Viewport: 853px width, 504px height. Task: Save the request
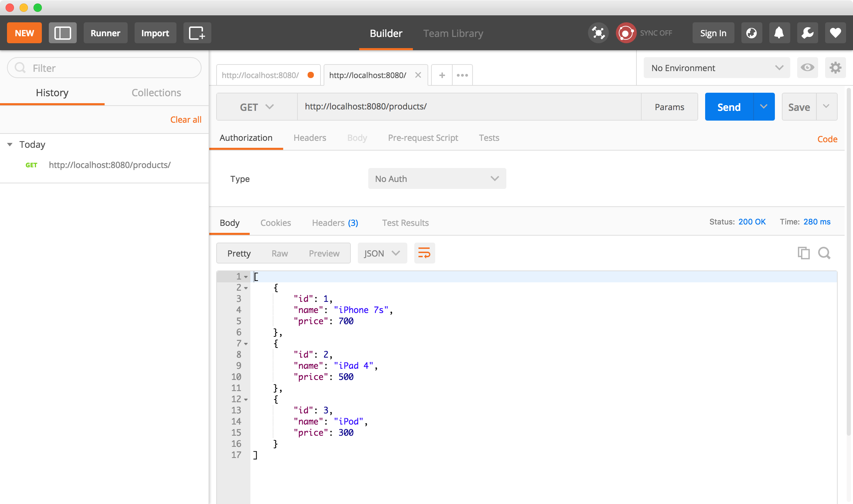click(799, 107)
